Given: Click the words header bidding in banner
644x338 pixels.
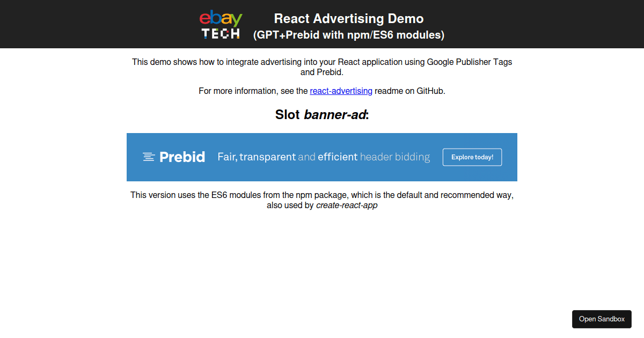Looking at the screenshot, I should tap(395, 157).
